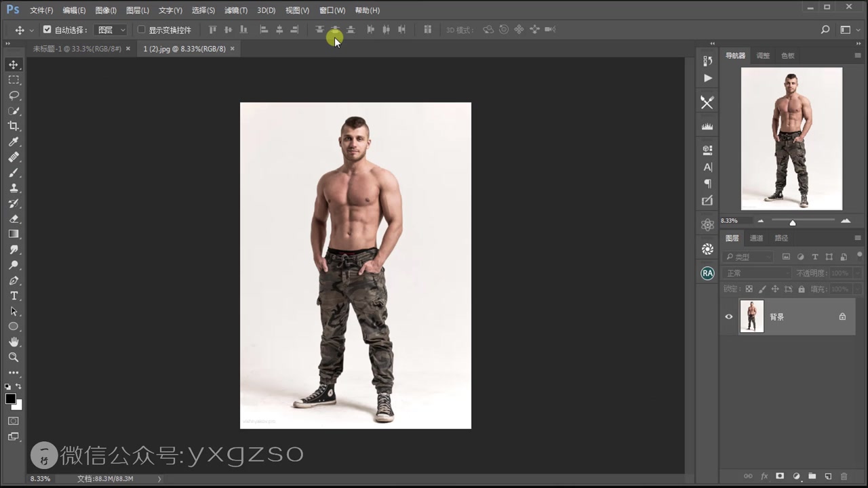This screenshot has width=868, height=488.
Task: Click the search magnifier in options bar
Action: 825,30
